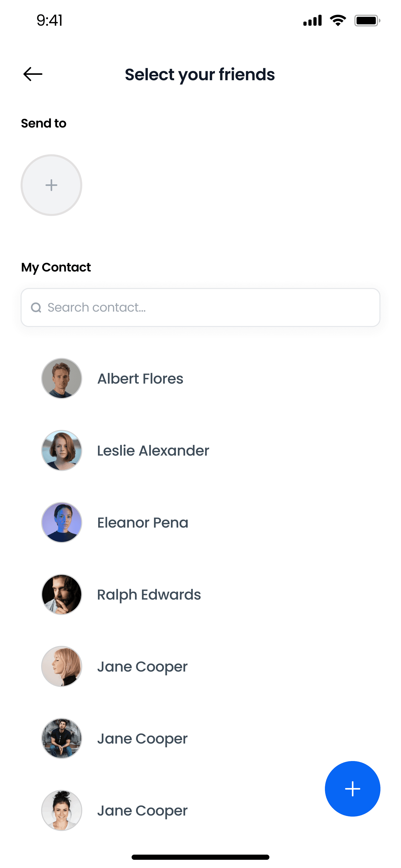This screenshot has height=868, width=401.
Task: Focus the Search contact field
Action: coord(209,307)
